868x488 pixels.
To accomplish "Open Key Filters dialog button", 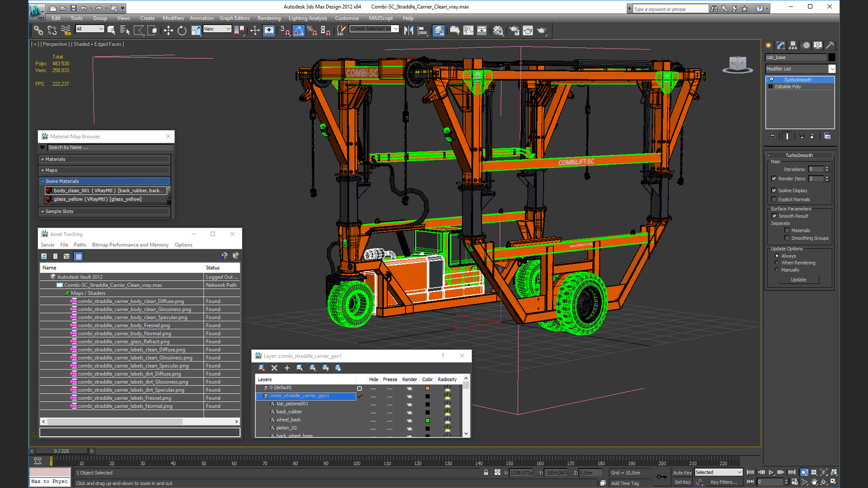I will click(723, 482).
